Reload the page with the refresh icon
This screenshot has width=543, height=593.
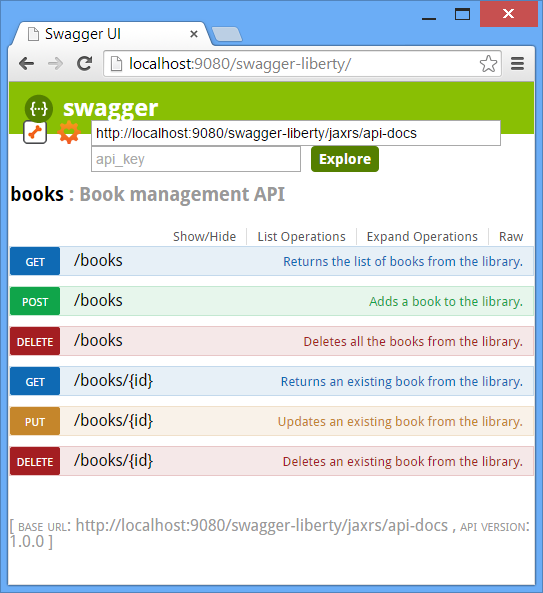tap(85, 64)
